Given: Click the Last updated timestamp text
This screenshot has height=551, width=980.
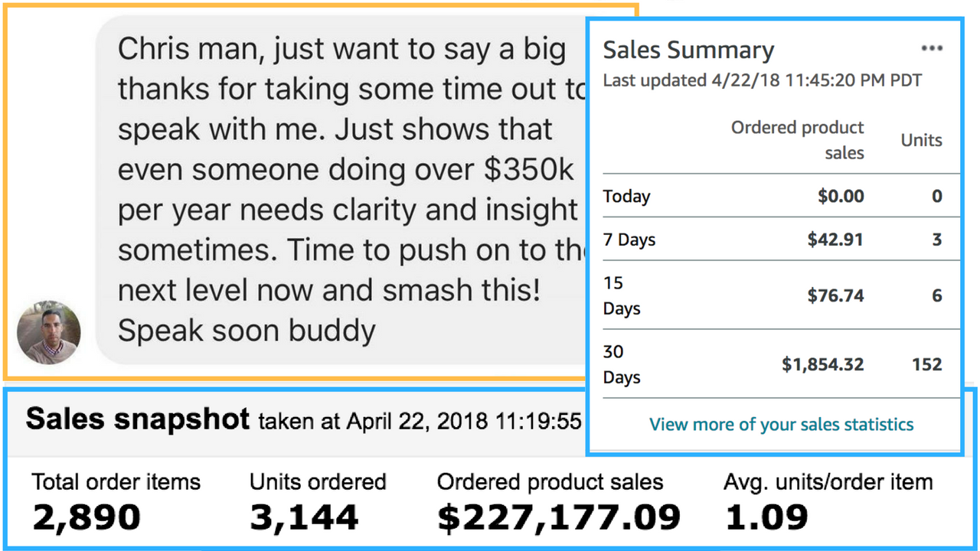Looking at the screenshot, I should click(763, 80).
